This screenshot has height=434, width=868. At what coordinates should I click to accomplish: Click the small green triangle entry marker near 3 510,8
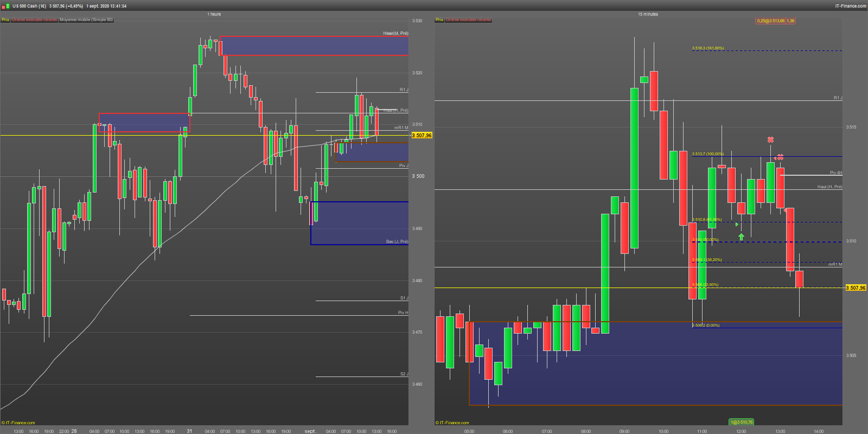[737, 224]
